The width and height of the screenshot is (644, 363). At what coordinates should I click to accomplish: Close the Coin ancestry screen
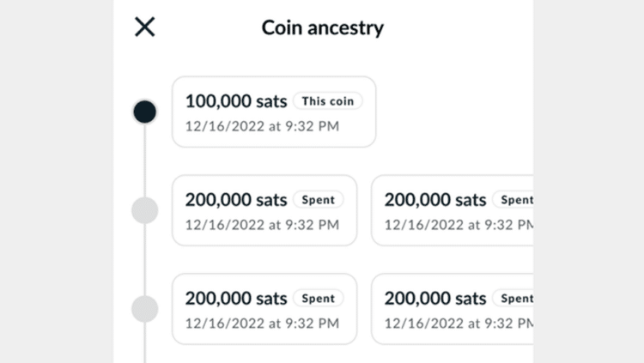click(145, 27)
